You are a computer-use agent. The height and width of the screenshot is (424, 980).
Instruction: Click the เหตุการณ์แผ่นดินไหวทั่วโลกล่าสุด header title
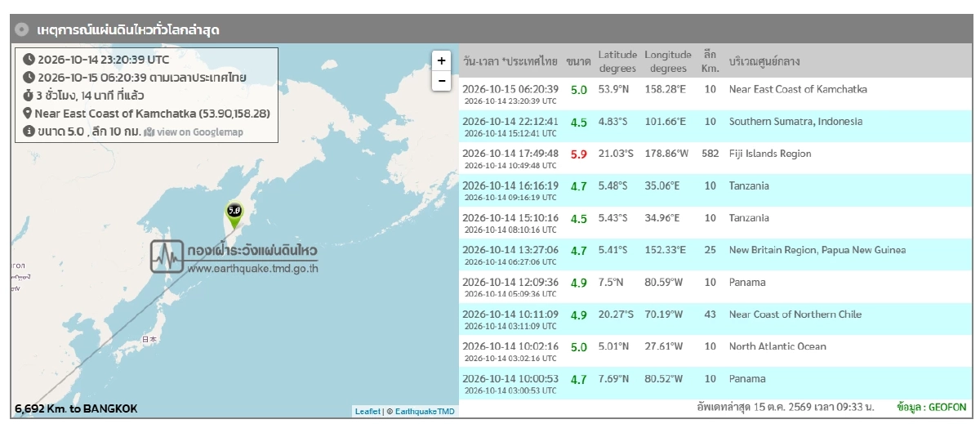pyautogui.click(x=128, y=30)
